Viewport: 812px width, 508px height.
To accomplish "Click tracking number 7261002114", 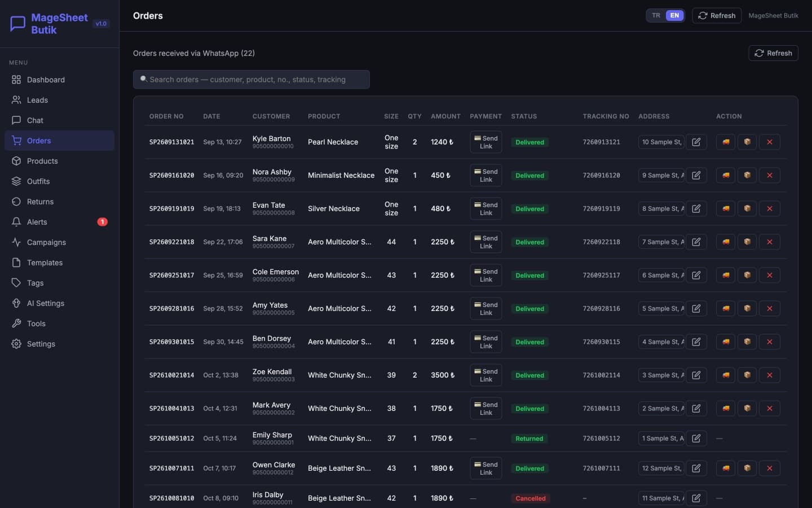I will [601, 375].
